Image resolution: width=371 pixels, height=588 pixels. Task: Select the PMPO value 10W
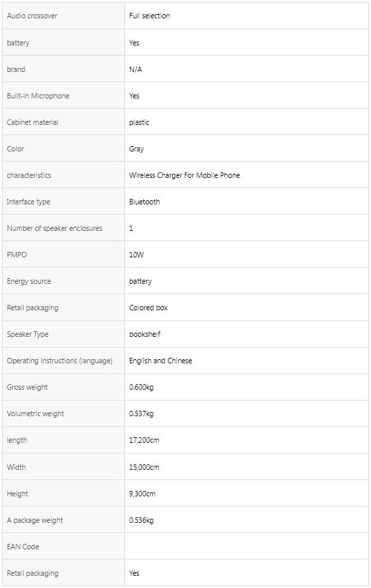pos(137,255)
